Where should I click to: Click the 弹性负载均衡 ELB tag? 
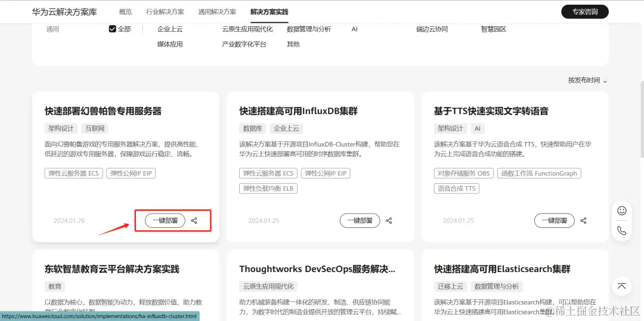click(x=268, y=189)
